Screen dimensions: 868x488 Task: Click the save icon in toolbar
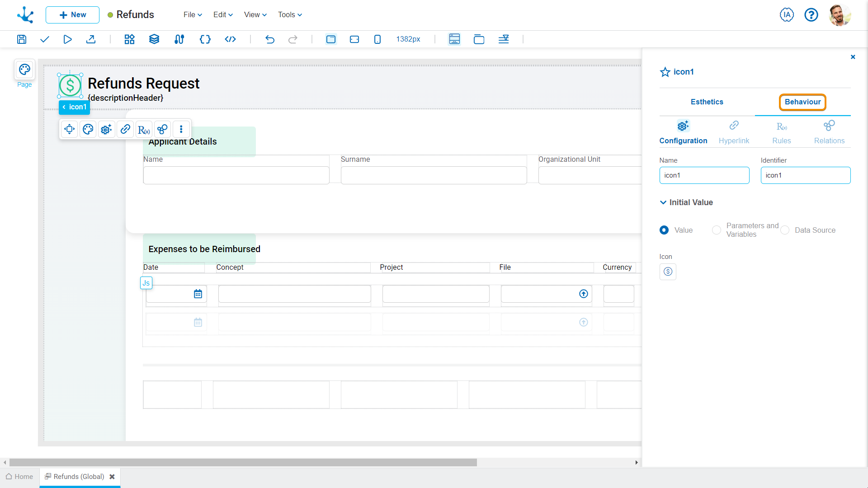(x=21, y=39)
